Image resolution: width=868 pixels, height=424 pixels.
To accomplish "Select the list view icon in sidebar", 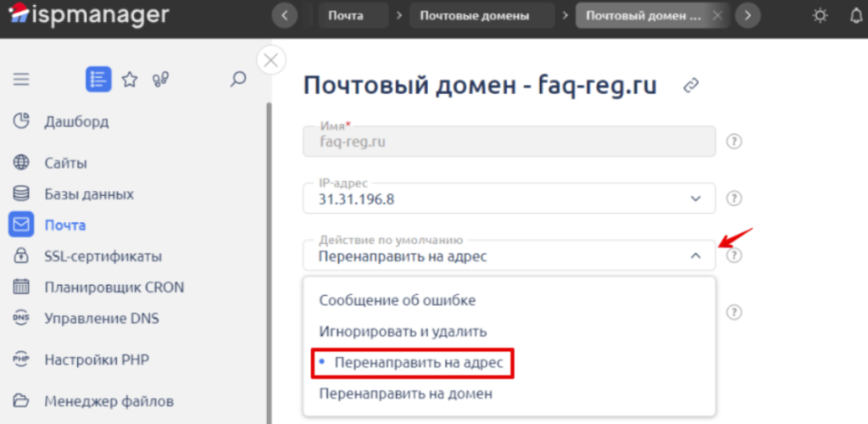I will [x=98, y=80].
